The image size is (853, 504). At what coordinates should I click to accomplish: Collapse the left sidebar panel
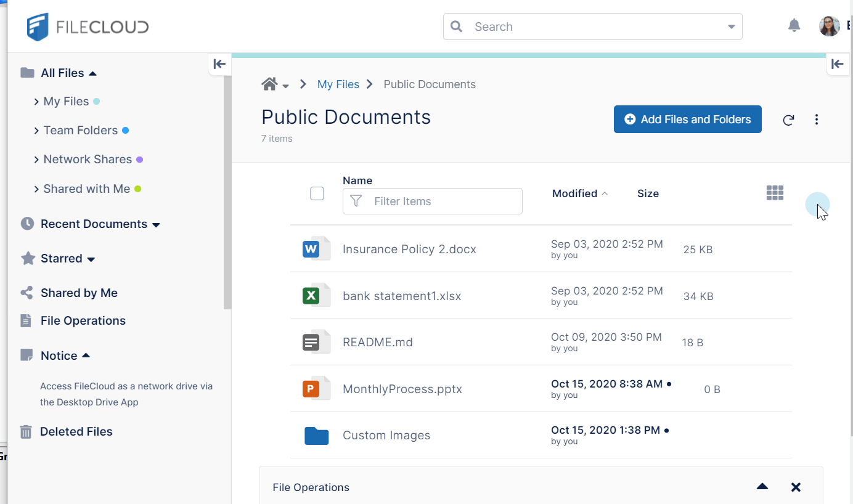[219, 63]
